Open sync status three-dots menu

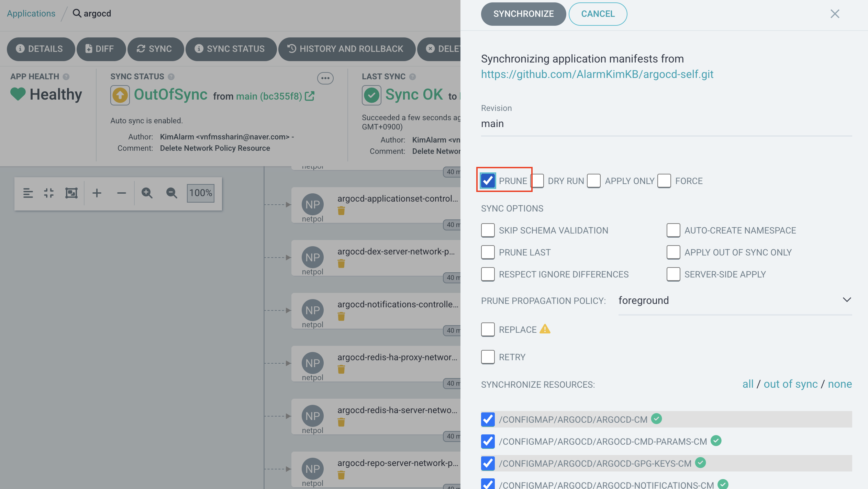tap(325, 78)
